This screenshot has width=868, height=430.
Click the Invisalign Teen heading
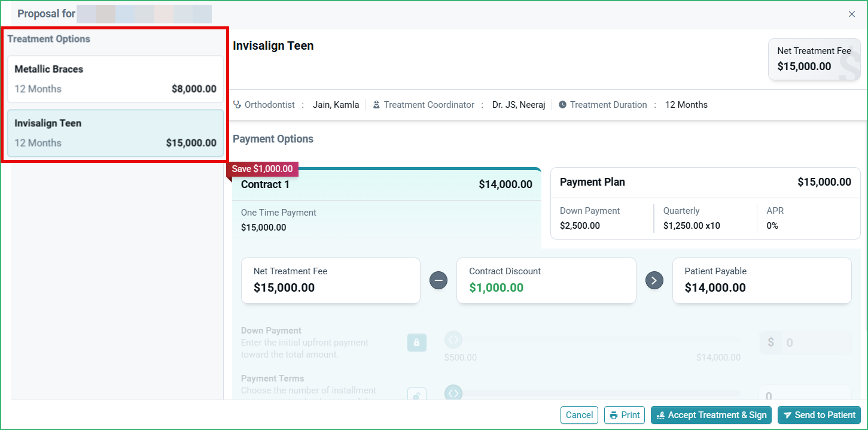coord(273,46)
